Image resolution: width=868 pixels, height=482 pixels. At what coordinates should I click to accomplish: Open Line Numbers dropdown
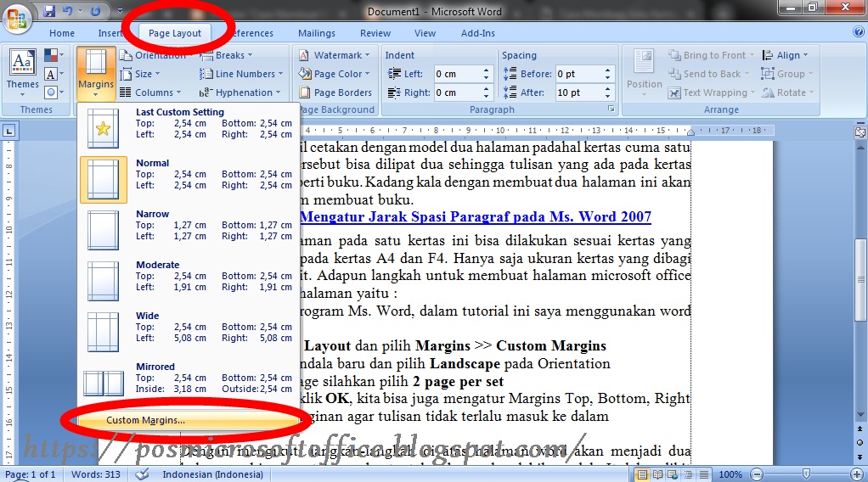241,74
